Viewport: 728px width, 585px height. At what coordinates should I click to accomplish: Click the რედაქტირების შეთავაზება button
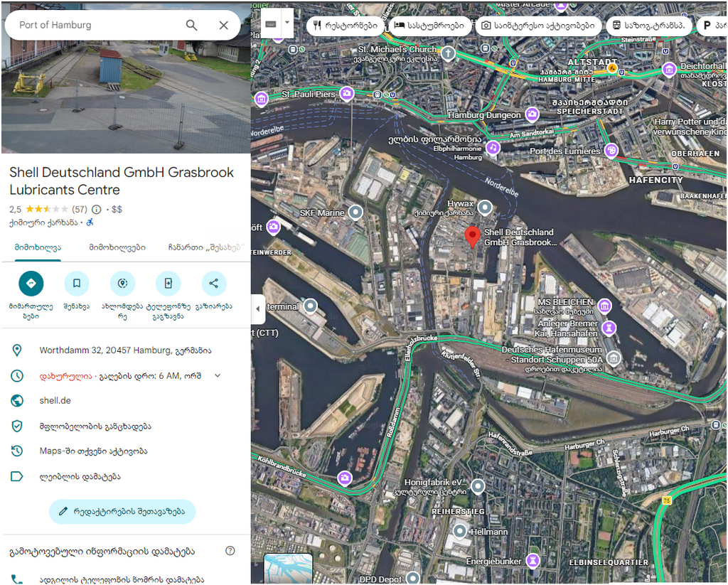(x=122, y=512)
